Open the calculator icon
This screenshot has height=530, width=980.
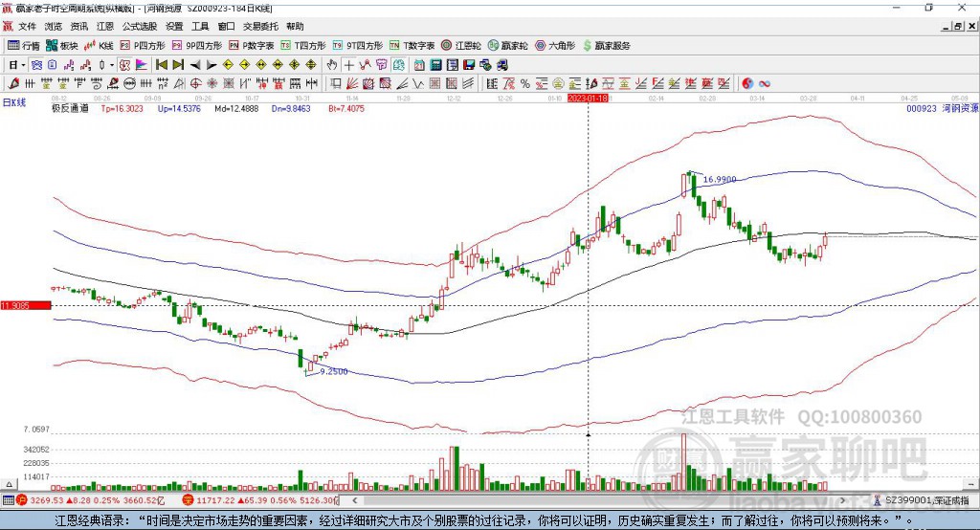click(435, 65)
